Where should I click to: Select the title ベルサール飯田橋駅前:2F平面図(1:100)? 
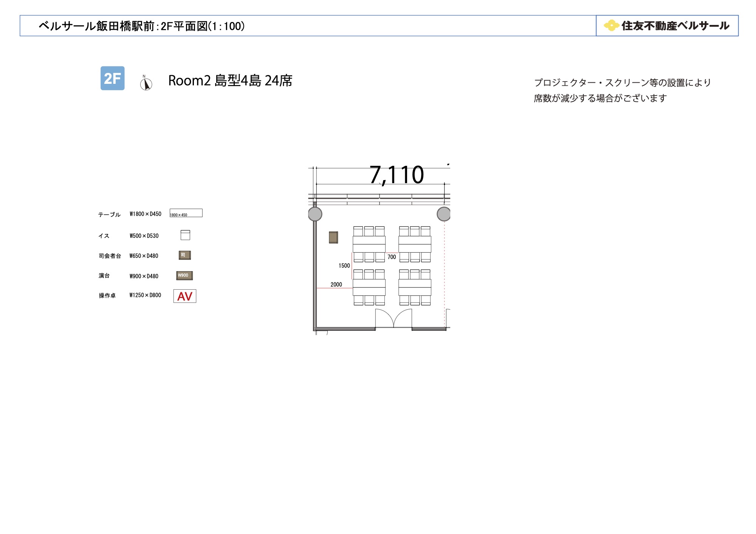142,26
